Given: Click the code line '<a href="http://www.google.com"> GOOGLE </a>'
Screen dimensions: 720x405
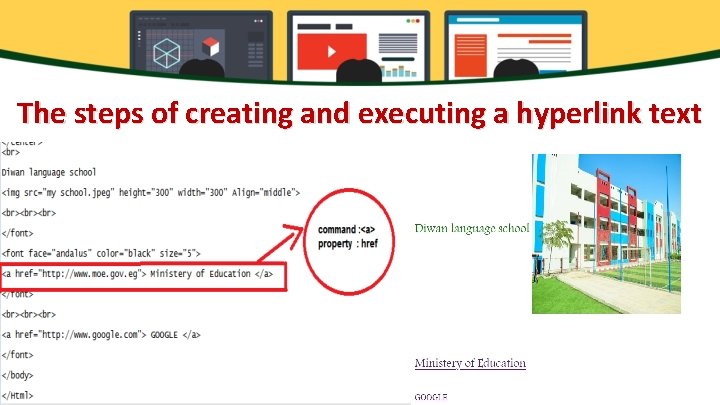Looking at the screenshot, I should [x=101, y=335].
